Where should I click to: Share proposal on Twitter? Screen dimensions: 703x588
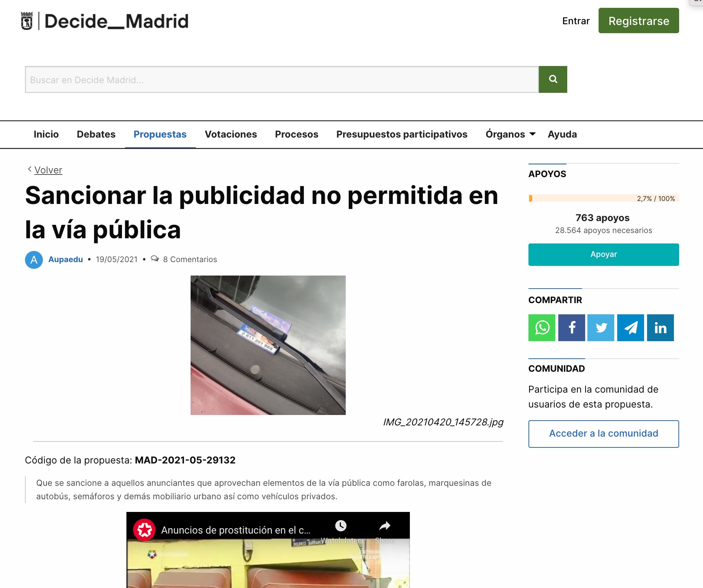[x=600, y=328]
